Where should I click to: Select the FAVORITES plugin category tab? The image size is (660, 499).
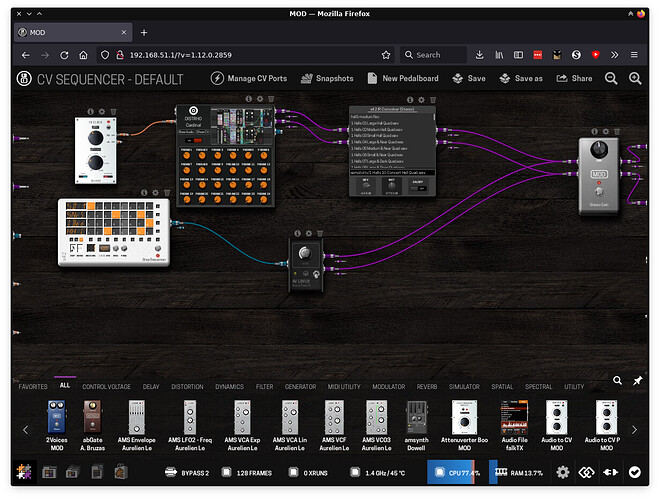[x=33, y=387]
